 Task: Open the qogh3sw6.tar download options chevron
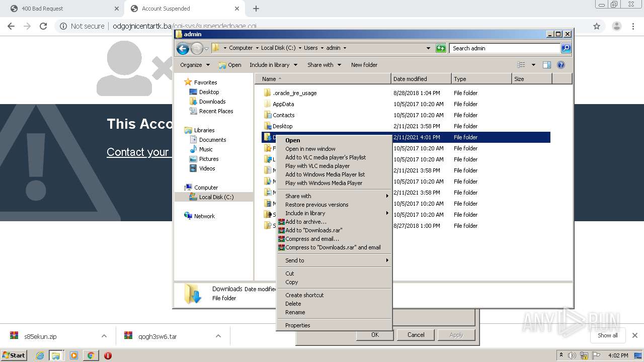218,336
